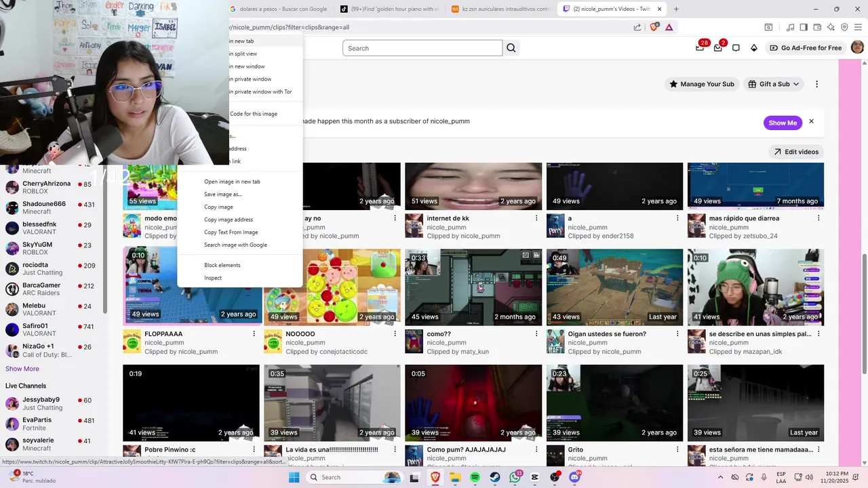Show hidden system tray icons chevron
This screenshot has height=488, width=868.
point(719,477)
